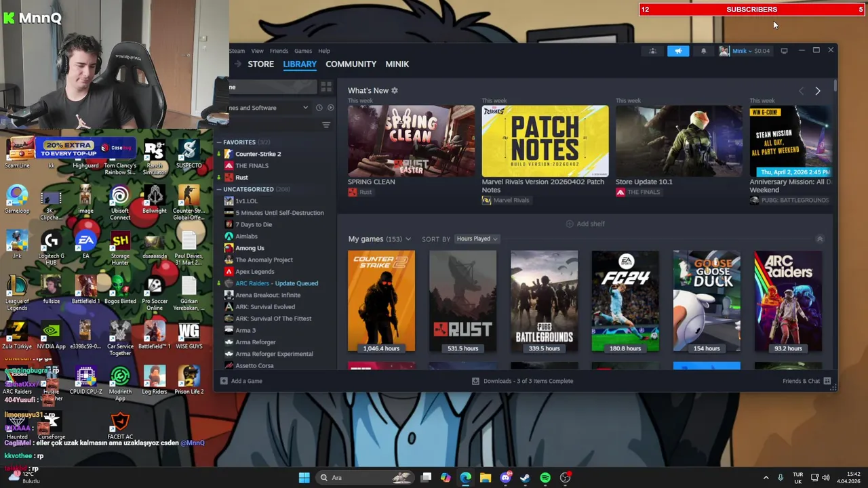Viewport: 868px width, 488px height.
Task: Open the EA FC24 game tile
Action: coord(625,302)
